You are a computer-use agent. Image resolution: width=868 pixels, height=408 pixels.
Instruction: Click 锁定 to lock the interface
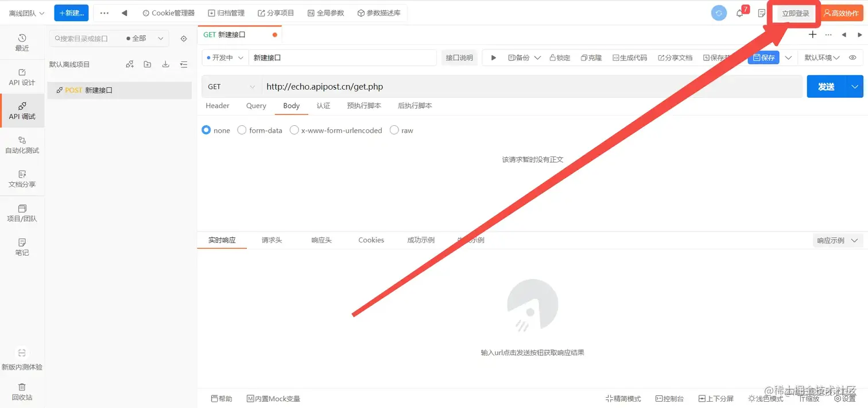click(x=560, y=57)
